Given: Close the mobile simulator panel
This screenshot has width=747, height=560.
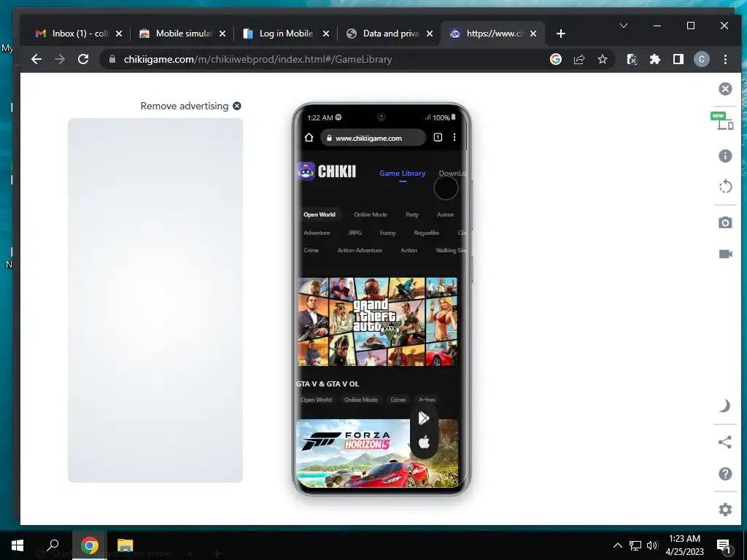Looking at the screenshot, I should [725, 89].
